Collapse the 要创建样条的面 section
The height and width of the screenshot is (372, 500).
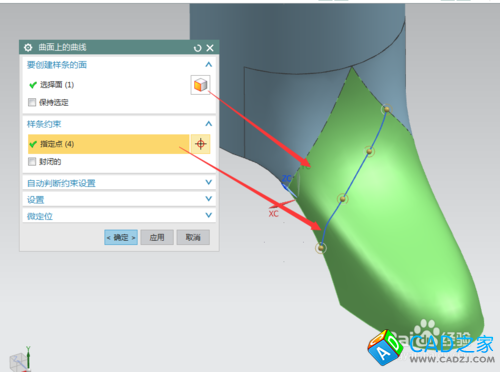(209, 64)
